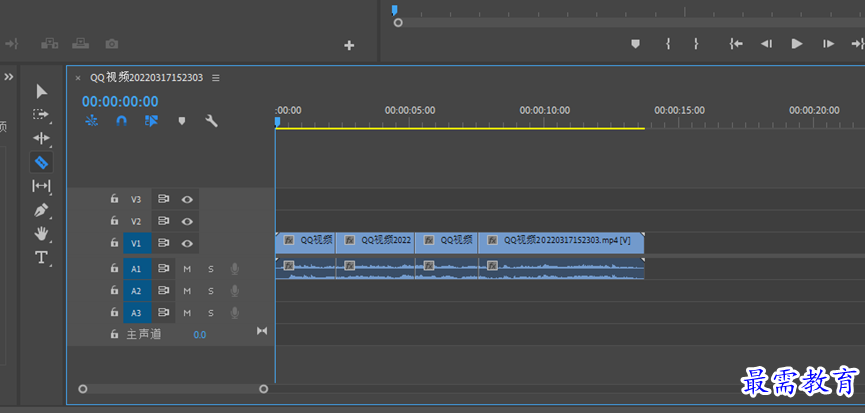
Task: Enable voice-over record on A3
Action: pos(234,313)
